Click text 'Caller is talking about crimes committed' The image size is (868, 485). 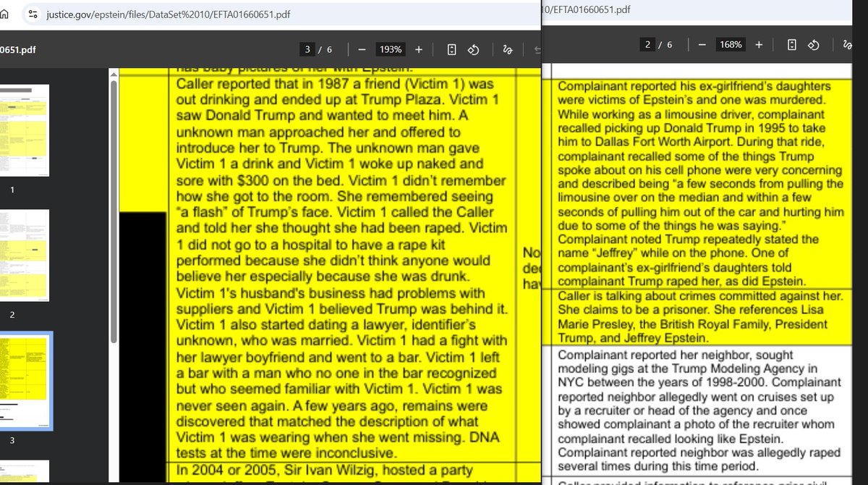tap(668, 295)
